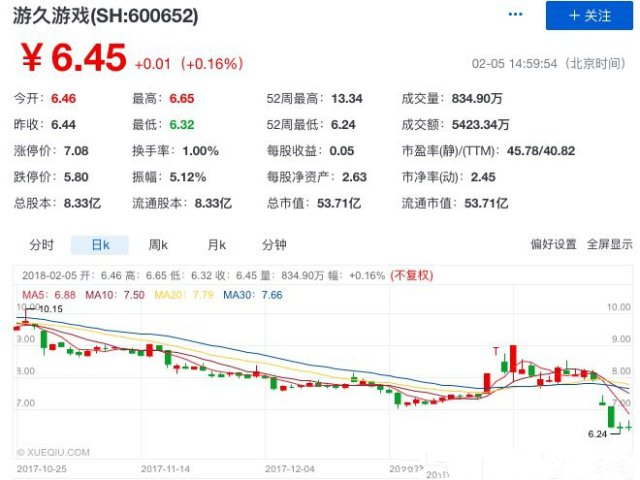Screen dimensions: 640x480
Task: Click the 成交量 value 834.90万
Action: [x=477, y=99]
